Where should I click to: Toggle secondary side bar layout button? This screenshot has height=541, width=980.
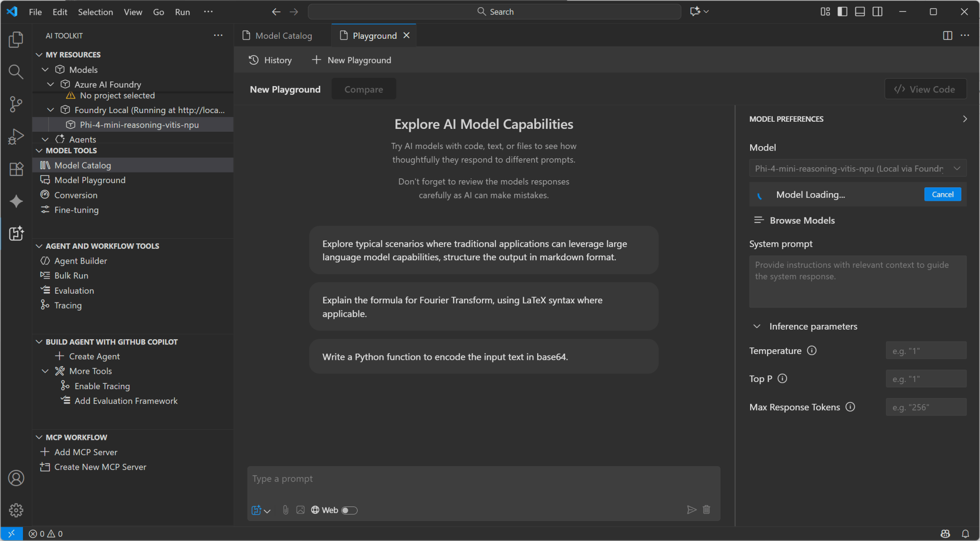[878, 12]
